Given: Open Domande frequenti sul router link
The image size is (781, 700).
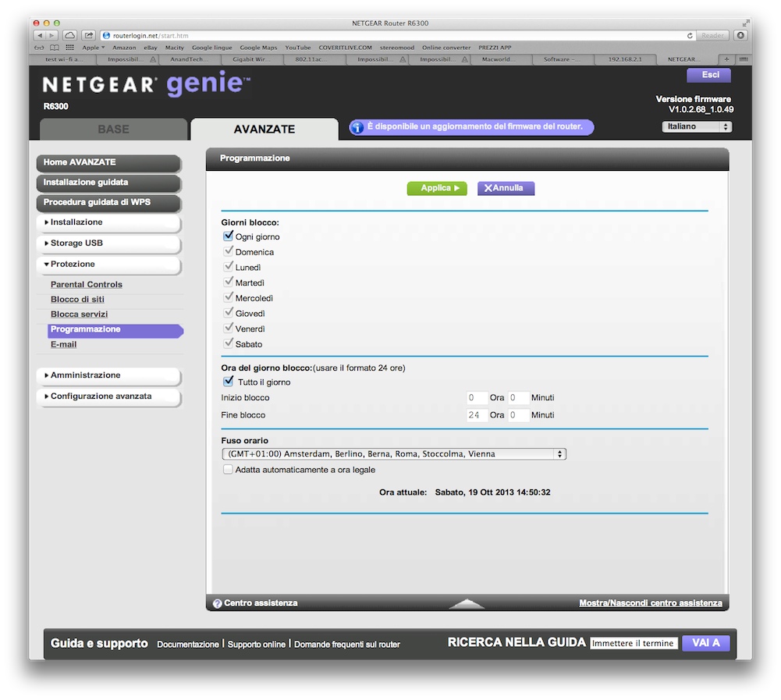Looking at the screenshot, I should point(347,644).
